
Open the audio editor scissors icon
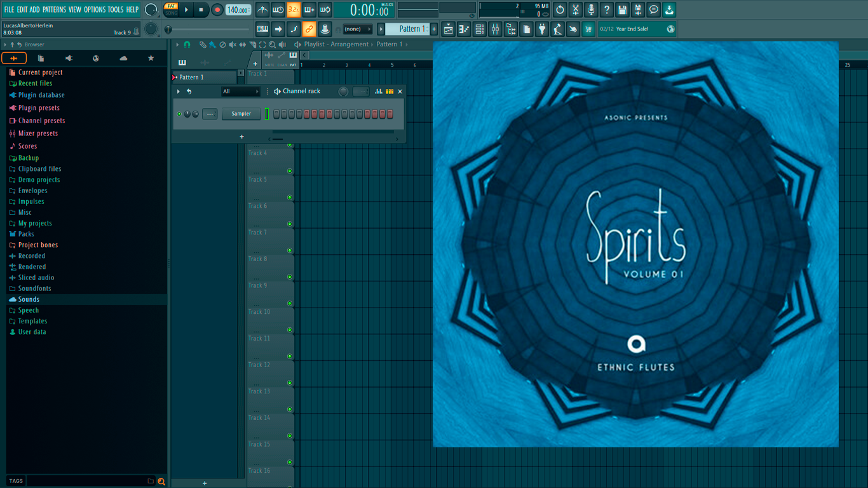click(576, 10)
